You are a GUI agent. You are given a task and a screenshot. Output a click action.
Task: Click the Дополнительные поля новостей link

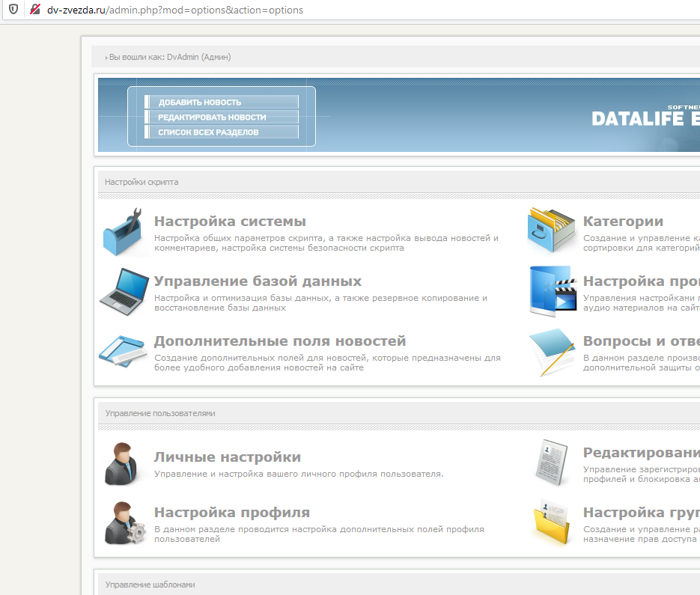[280, 341]
